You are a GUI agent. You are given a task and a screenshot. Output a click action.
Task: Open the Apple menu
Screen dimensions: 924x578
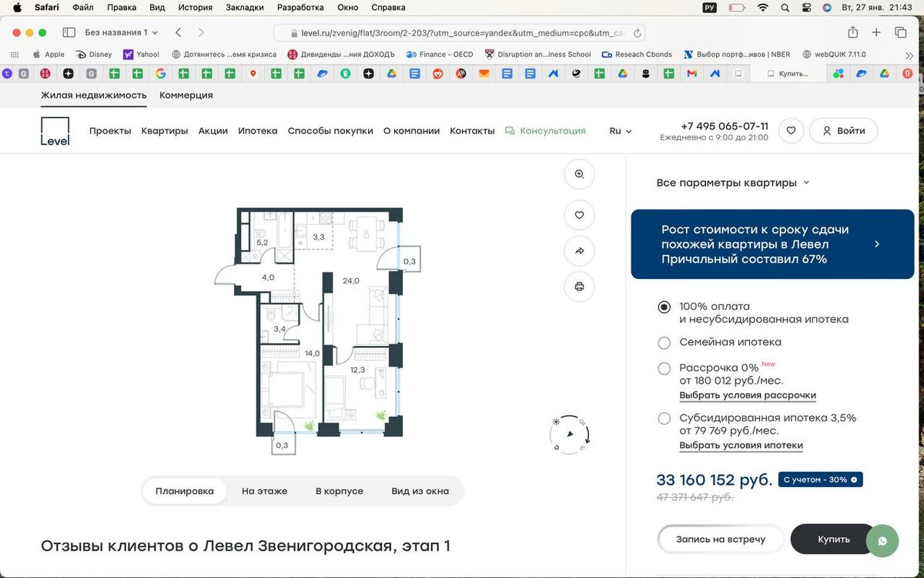(x=17, y=8)
